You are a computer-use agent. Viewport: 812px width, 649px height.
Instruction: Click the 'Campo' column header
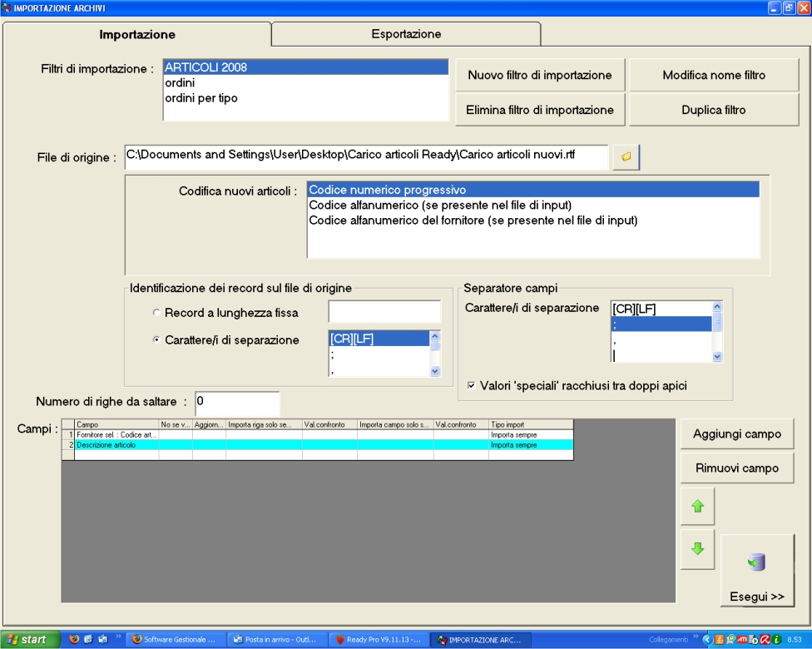click(116, 424)
